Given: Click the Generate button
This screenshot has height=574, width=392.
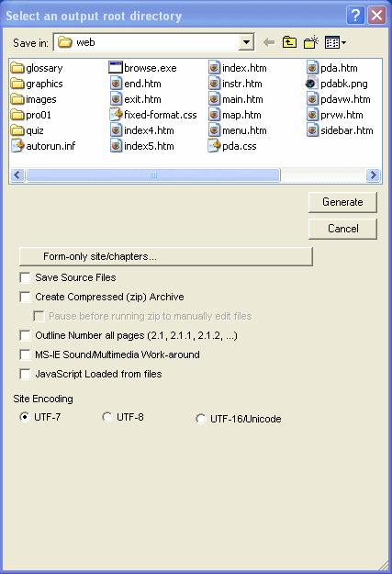Looking at the screenshot, I should click(342, 202).
